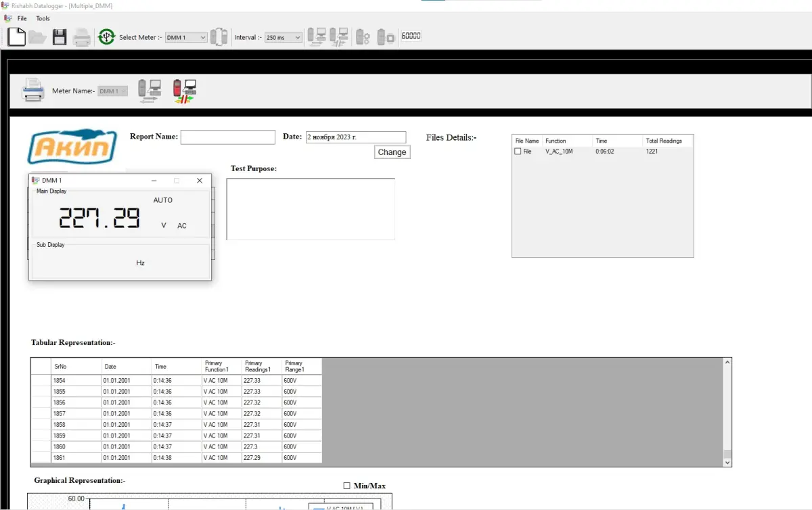
Task: Open the Select Meter dropdown
Action: [x=186, y=38]
